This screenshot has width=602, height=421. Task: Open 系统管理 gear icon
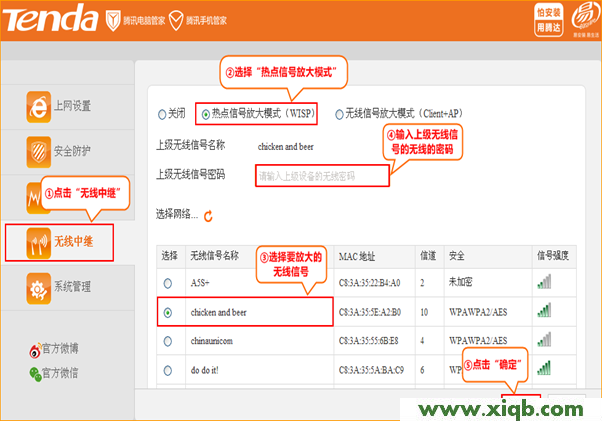(x=38, y=288)
